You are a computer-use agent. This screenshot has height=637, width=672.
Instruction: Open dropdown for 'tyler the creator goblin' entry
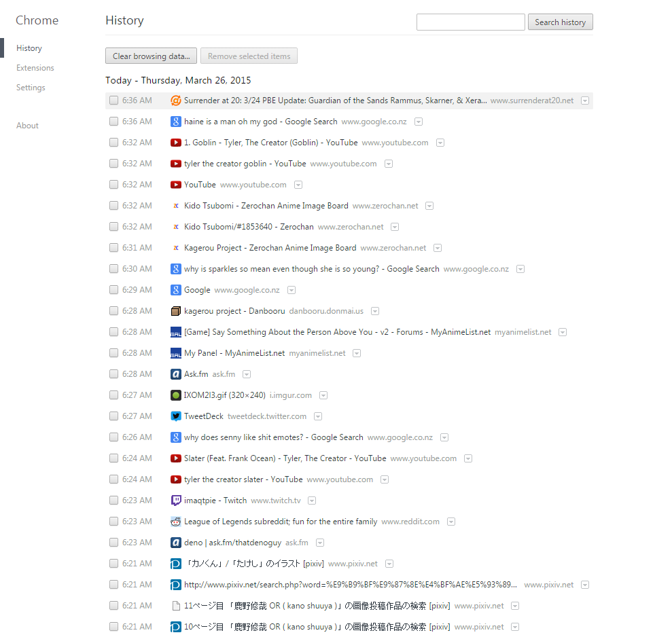pyautogui.click(x=389, y=164)
